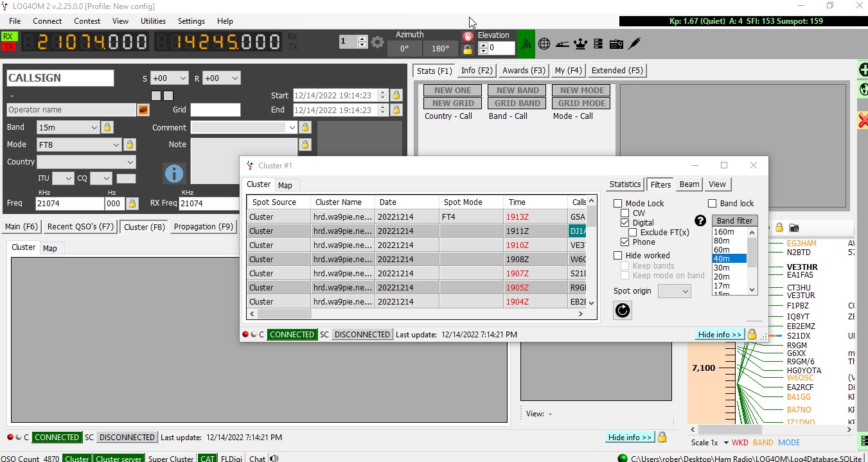This screenshot has width=868, height=462.
Task: Uncheck the Digital mode filter
Action: tap(624, 223)
